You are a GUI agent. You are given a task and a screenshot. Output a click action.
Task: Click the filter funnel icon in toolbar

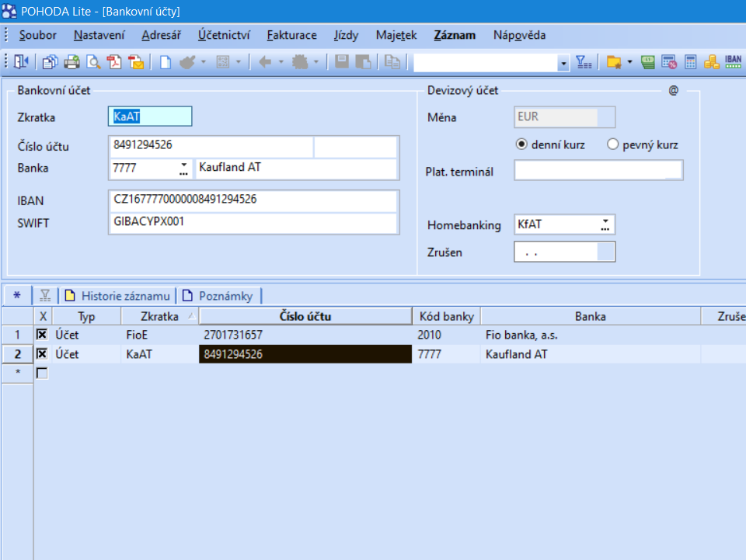[583, 62]
